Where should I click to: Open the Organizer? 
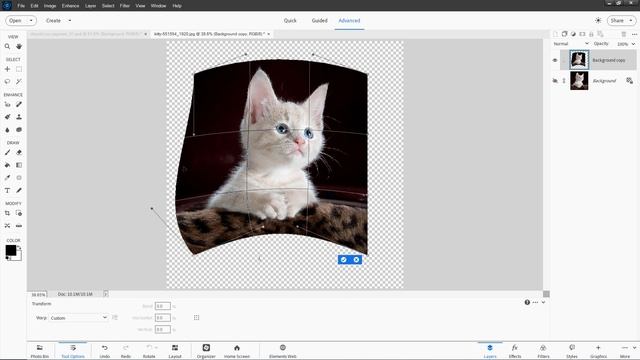[206, 351]
